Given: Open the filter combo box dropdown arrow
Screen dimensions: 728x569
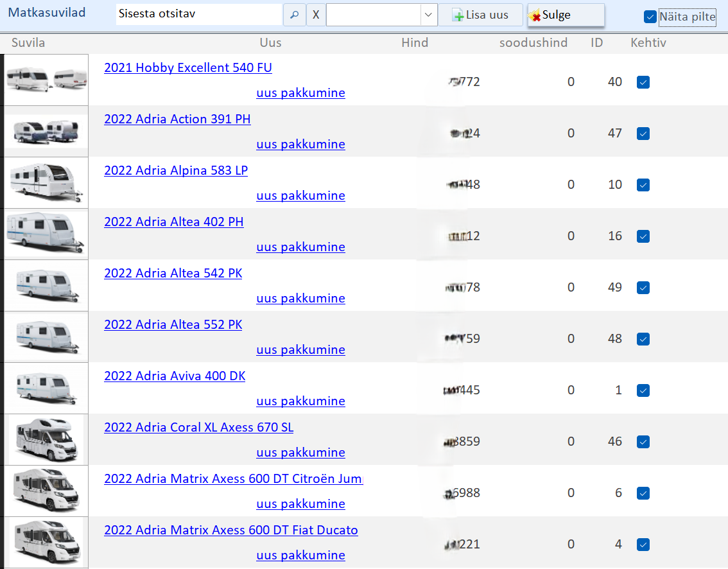Looking at the screenshot, I should [429, 15].
